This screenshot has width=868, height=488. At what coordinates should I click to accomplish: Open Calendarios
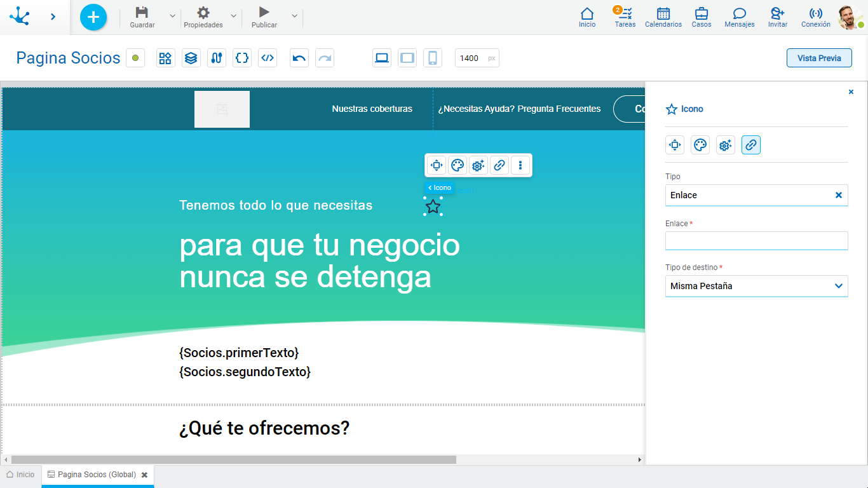point(663,17)
